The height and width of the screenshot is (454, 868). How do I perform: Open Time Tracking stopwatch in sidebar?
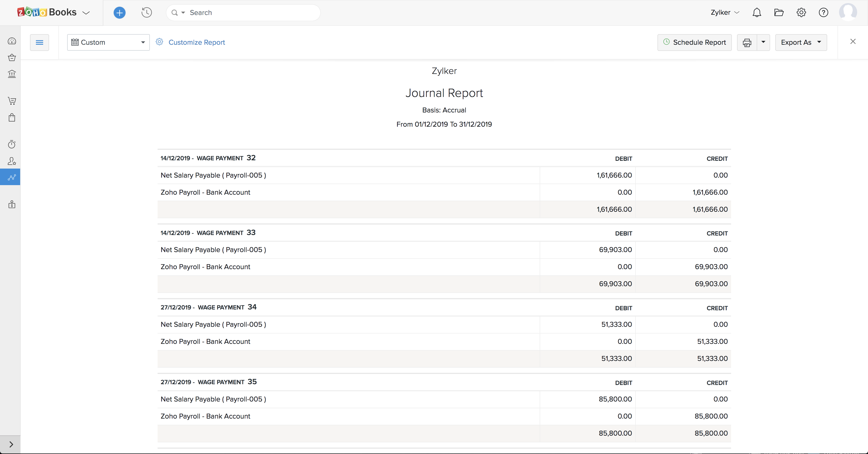coord(12,144)
